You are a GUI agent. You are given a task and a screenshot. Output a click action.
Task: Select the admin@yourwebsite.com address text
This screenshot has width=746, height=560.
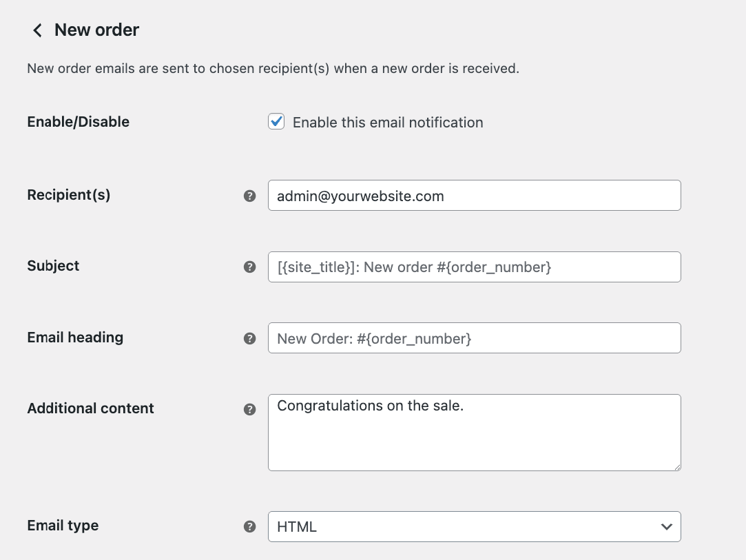[x=358, y=195]
